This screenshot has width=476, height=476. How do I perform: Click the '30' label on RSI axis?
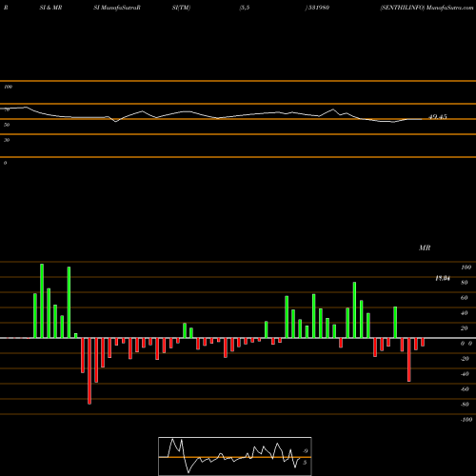7,140
